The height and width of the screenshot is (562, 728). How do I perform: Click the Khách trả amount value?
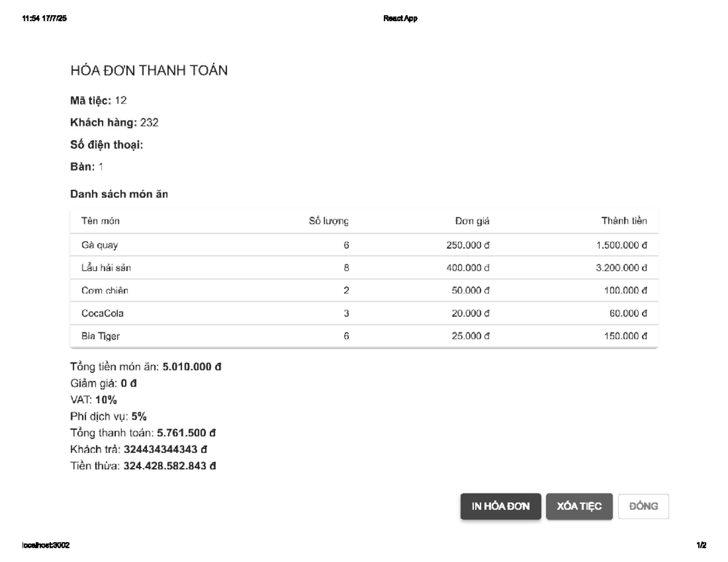coord(166,449)
